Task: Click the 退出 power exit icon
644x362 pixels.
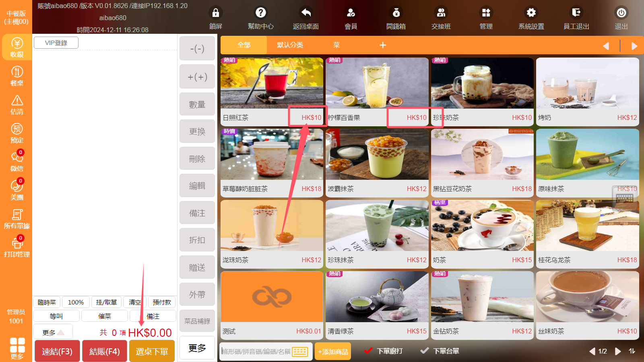Action: click(621, 18)
